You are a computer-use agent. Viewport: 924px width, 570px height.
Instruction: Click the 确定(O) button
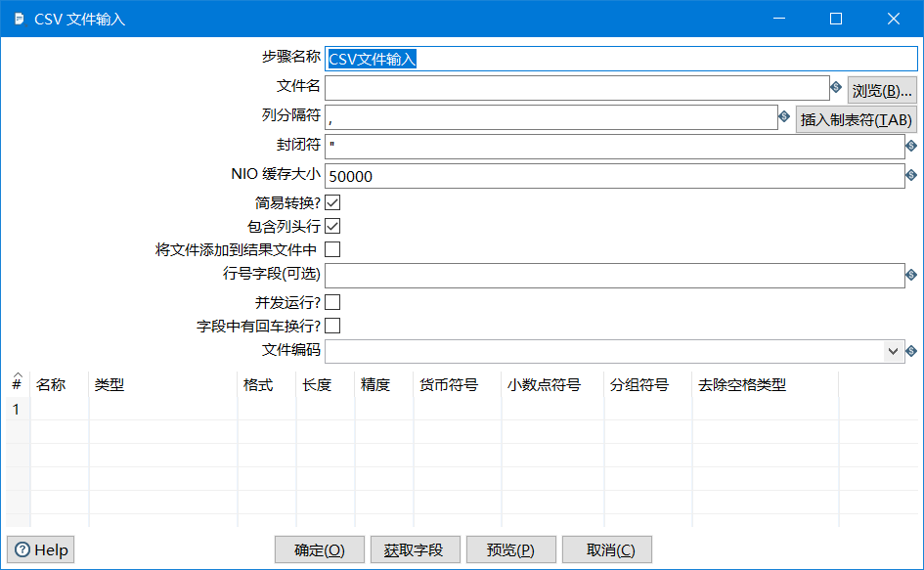[x=320, y=550]
